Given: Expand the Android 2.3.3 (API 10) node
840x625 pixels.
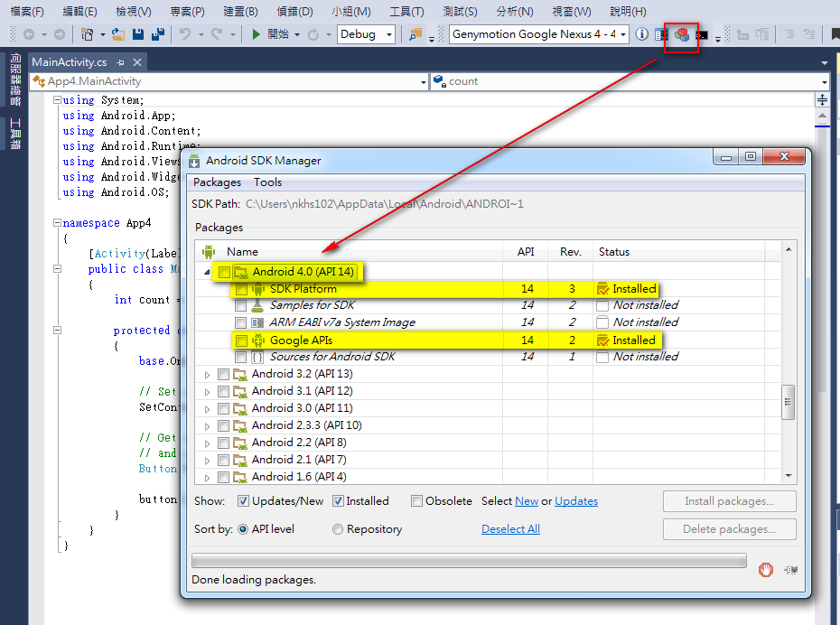Looking at the screenshot, I should click(208, 425).
